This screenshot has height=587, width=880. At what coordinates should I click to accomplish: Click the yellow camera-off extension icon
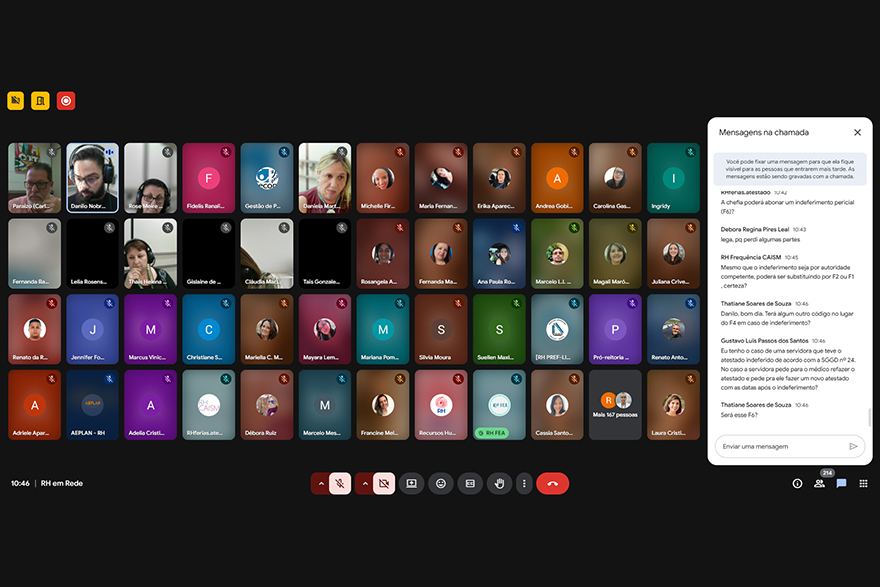click(16, 101)
